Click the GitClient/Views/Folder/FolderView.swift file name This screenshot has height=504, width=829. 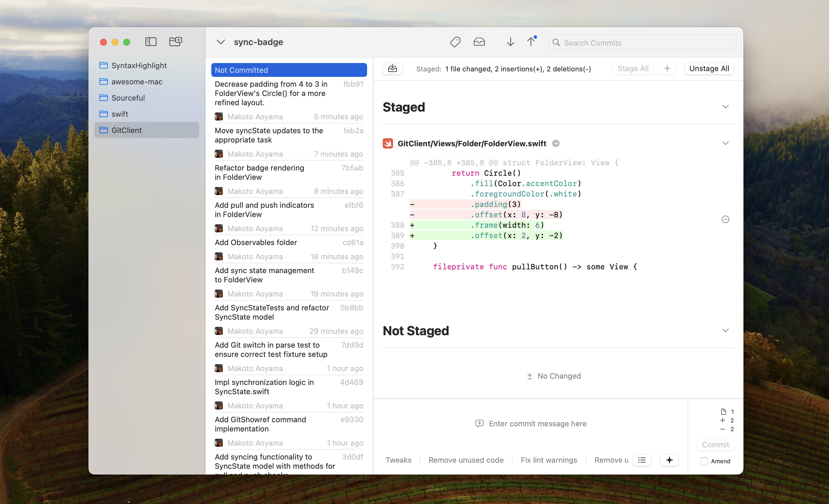point(472,144)
